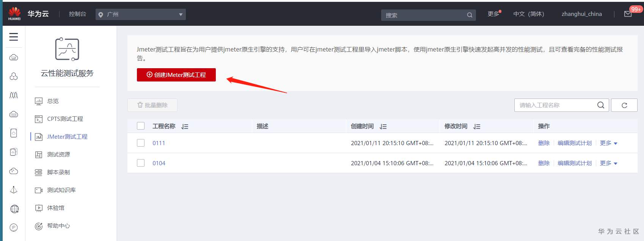Viewport: 644px width, 241px height.
Task: Click the 帮助中心 target icon
Action: pos(38,226)
